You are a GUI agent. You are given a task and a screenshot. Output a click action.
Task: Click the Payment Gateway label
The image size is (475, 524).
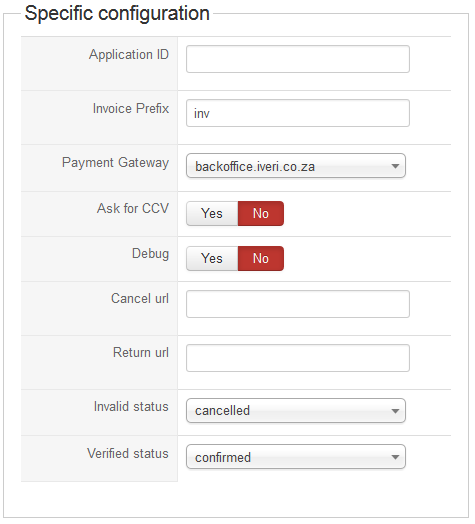[115, 163]
